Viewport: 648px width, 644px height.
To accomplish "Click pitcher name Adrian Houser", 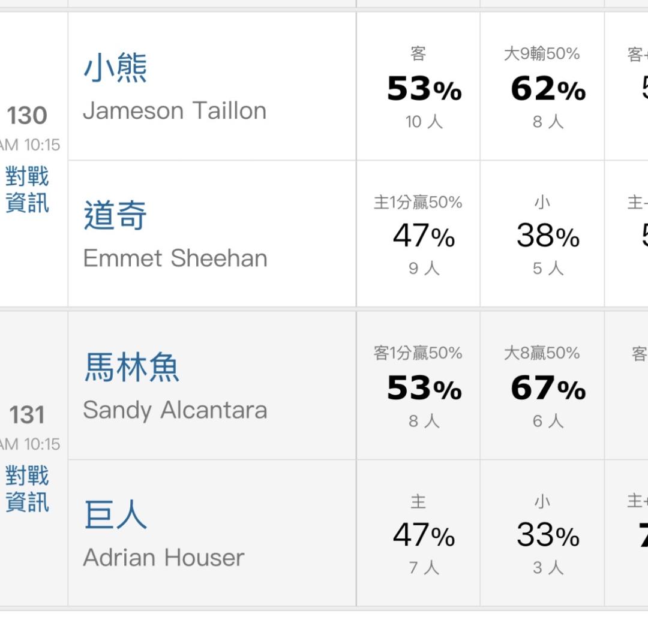I will 164,558.
